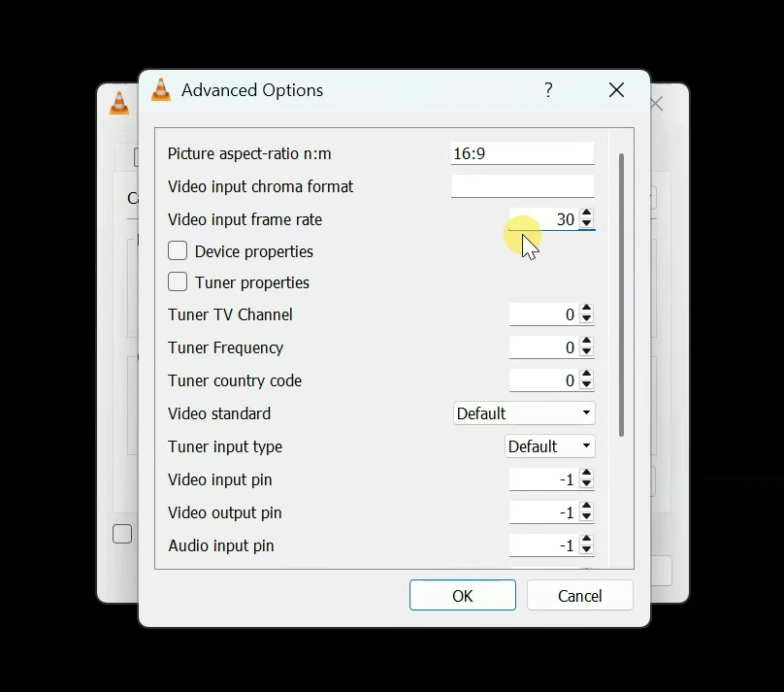Click the VLC cone icon in Advanced Options title
Screen dimensions: 784x692
click(161, 90)
